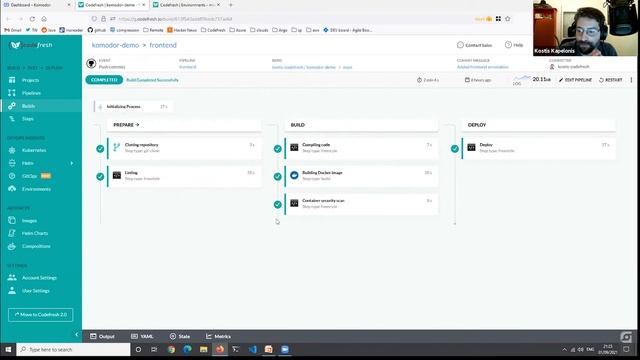The width and height of the screenshot is (640, 360).
Task: Open the Linting step
Action: click(x=184, y=176)
